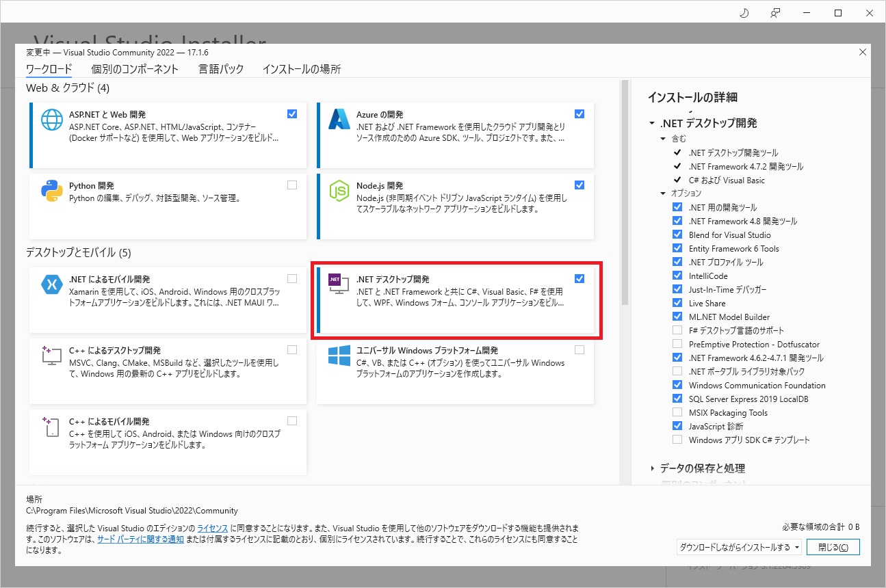Check .NET によるモバイル開発 workload checkbox
This screenshot has height=588, width=886.
coord(292,278)
